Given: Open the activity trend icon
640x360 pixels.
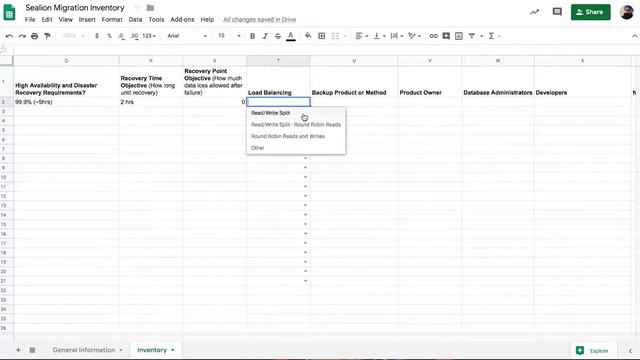Looking at the screenshot, I should tap(534, 12).
